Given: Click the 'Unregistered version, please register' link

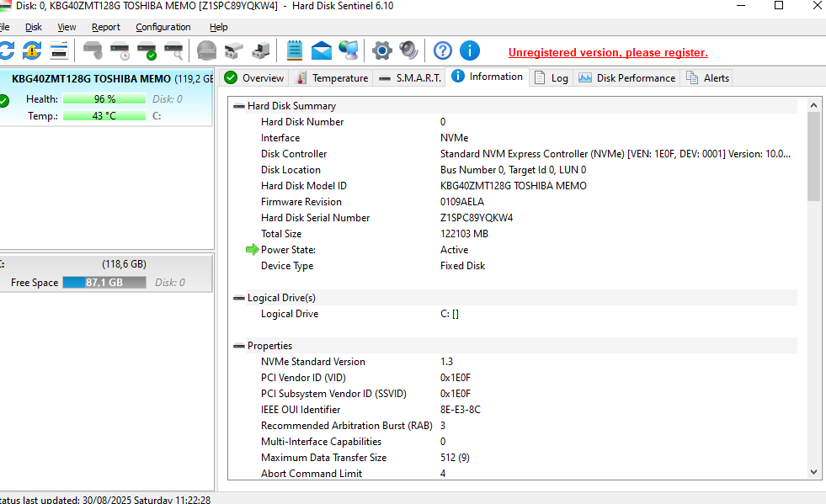Looking at the screenshot, I should click(608, 52).
